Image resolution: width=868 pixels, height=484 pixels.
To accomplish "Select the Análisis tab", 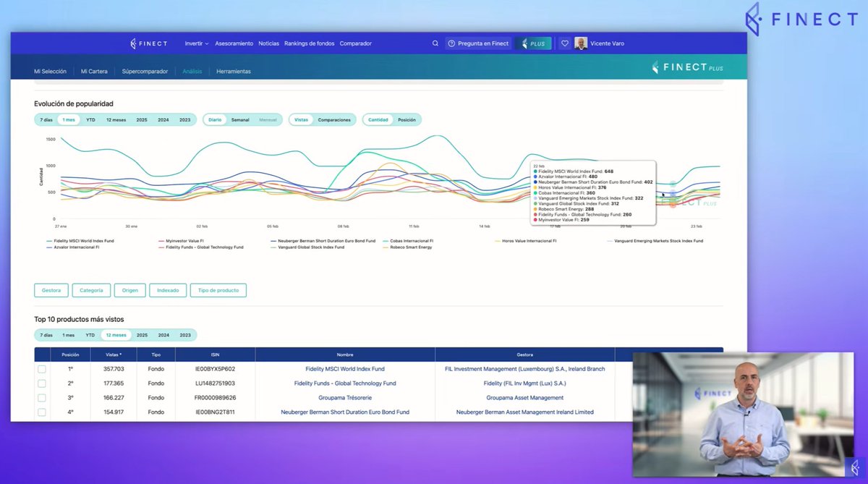I will point(192,72).
